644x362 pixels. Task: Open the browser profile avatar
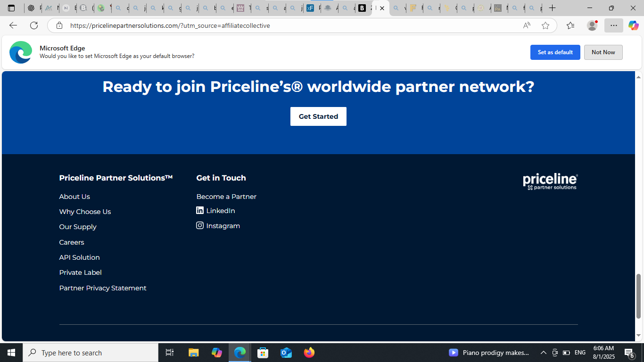(x=592, y=25)
